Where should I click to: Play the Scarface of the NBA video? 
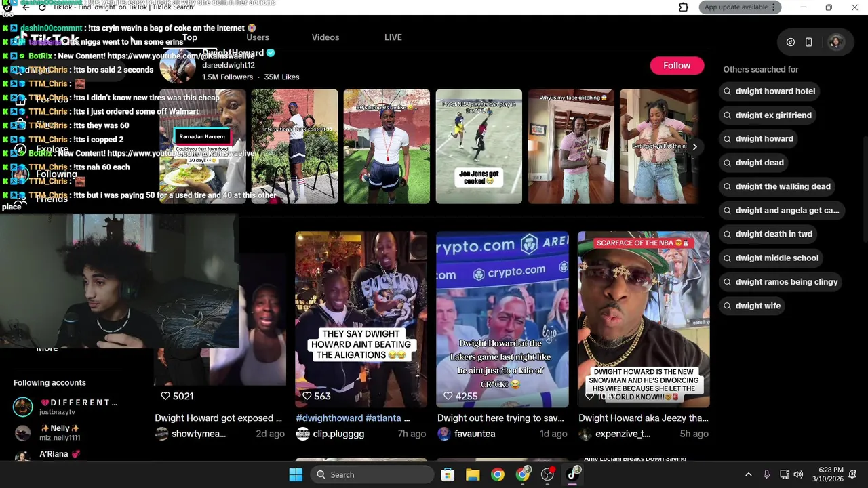coord(644,319)
